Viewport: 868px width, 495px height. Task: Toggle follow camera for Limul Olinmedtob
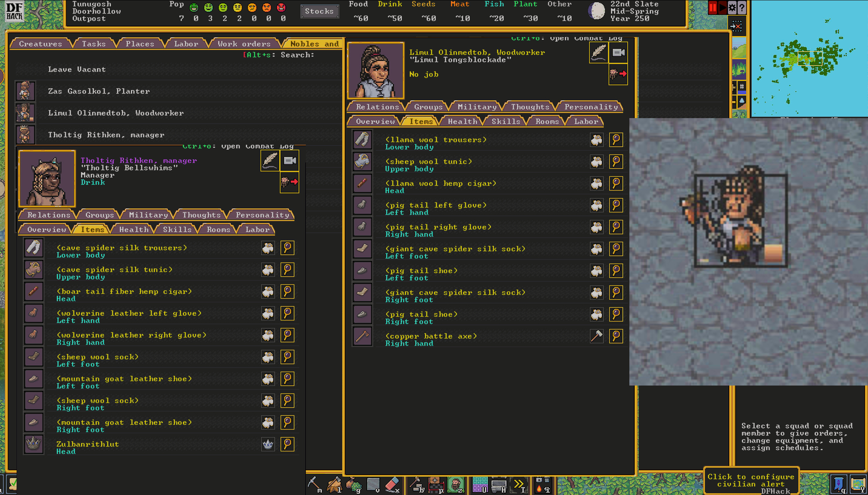pos(618,53)
